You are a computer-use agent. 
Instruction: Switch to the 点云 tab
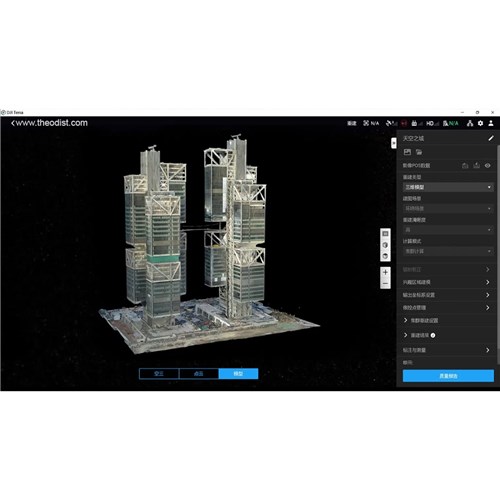pyautogui.click(x=199, y=374)
